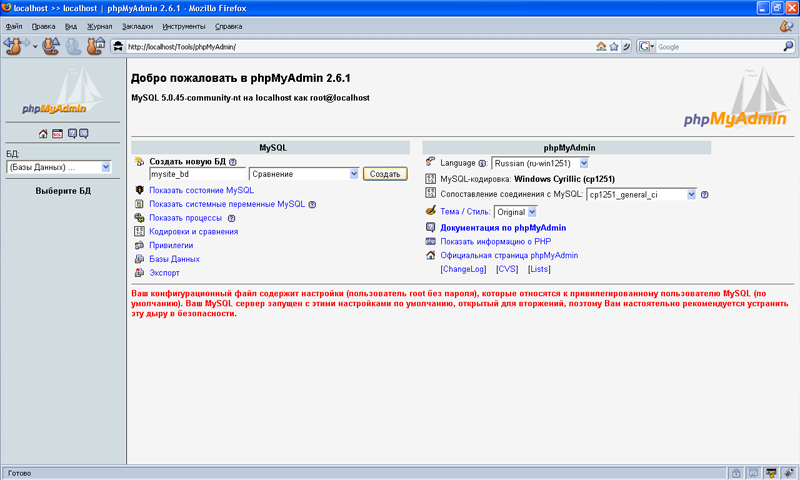Click the phpMyAdmin logo in the sidebar

(x=63, y=92)
